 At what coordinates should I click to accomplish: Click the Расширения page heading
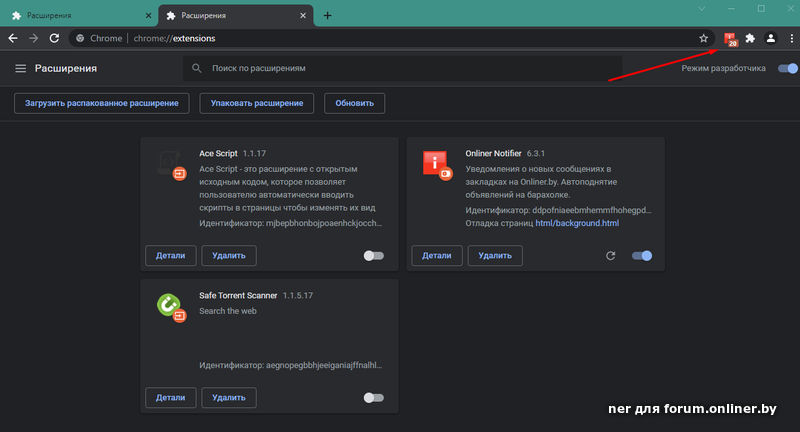66,68
